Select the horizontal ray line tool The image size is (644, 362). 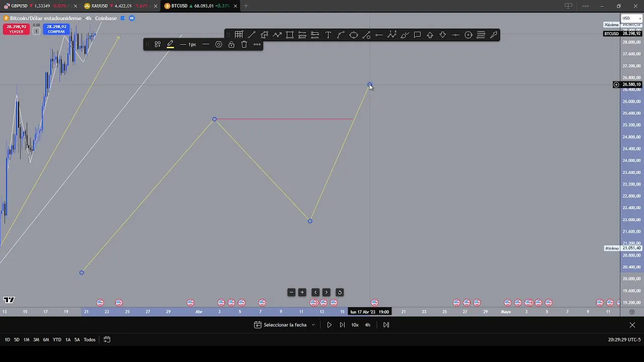point(379,35)
